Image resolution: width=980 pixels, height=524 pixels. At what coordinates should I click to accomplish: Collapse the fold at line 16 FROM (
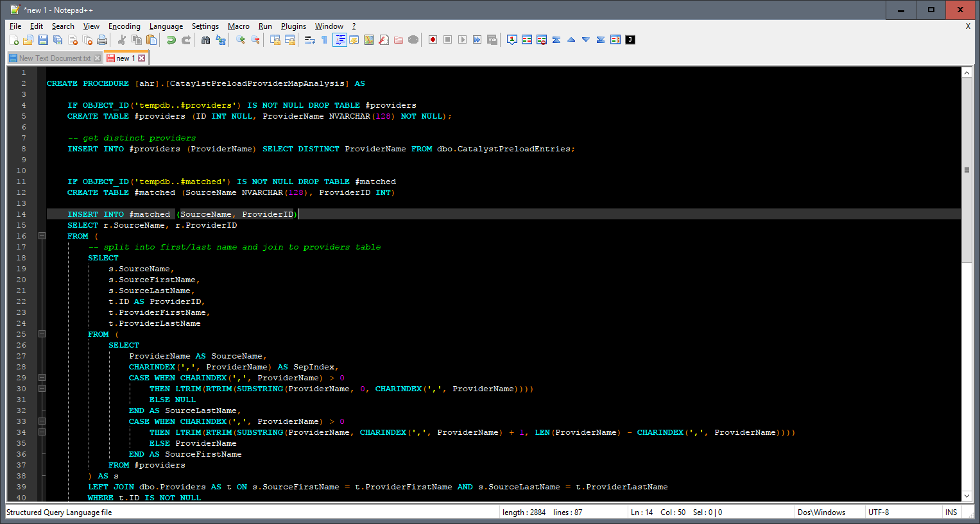[42, 236]
